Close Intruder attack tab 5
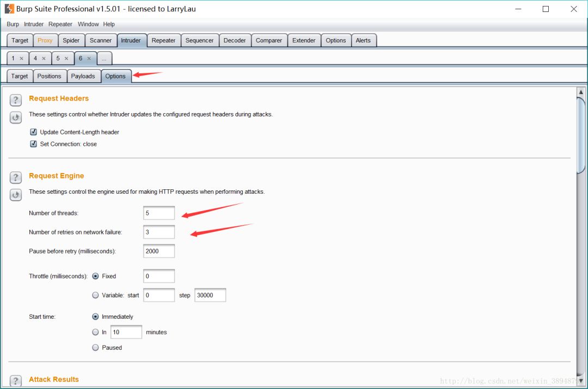 point(66,58)
